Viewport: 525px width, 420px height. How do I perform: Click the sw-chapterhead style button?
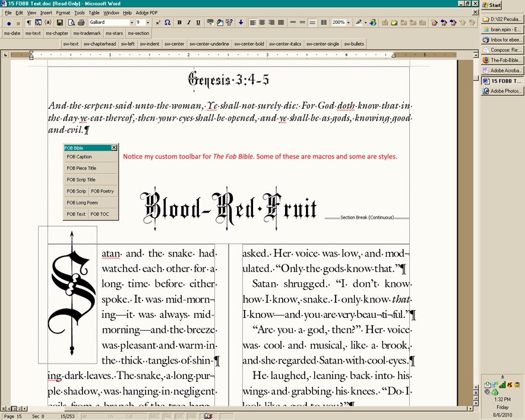100,44
